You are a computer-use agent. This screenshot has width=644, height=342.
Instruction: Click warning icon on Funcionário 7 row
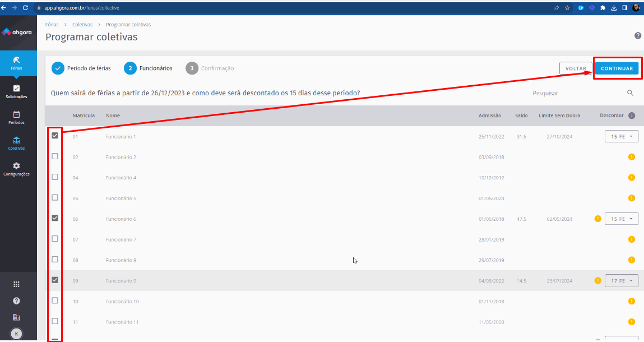point(632,239)
